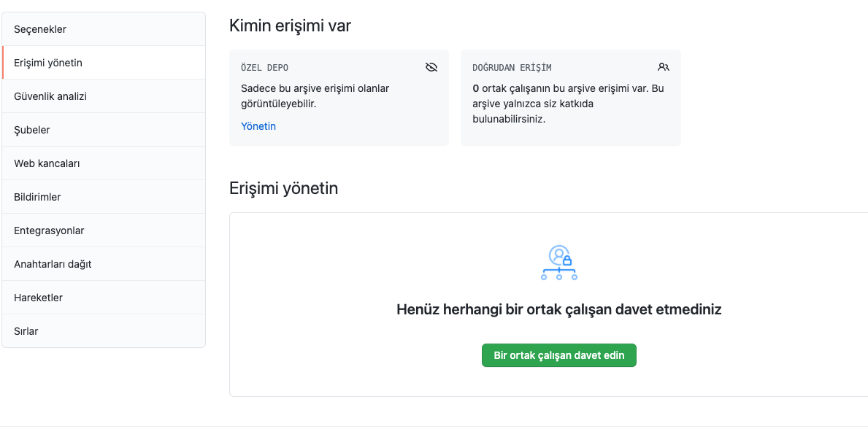Navigate to Web kancaları
The image size is (868, 434).
pyautogui.click(x=47, y=163)
